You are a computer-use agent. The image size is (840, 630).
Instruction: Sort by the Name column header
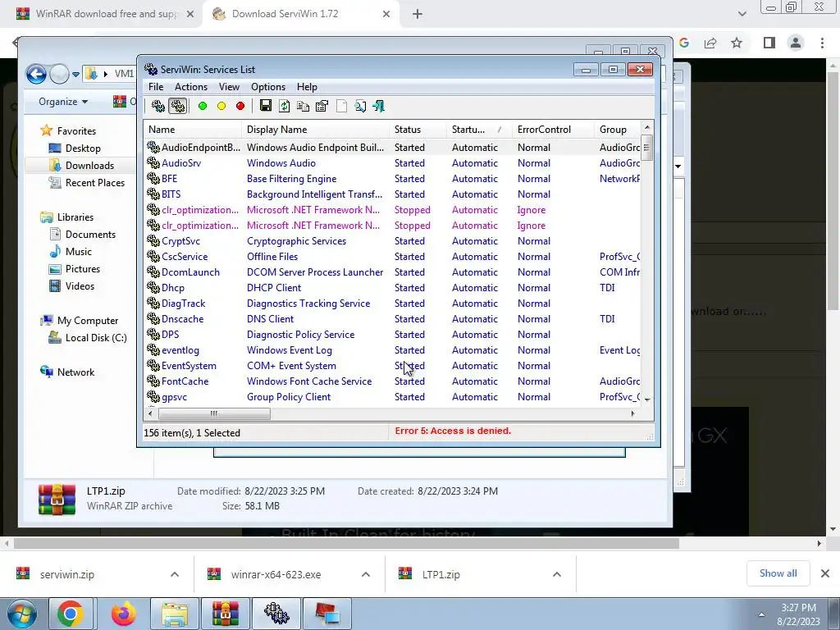coord(192,130)
